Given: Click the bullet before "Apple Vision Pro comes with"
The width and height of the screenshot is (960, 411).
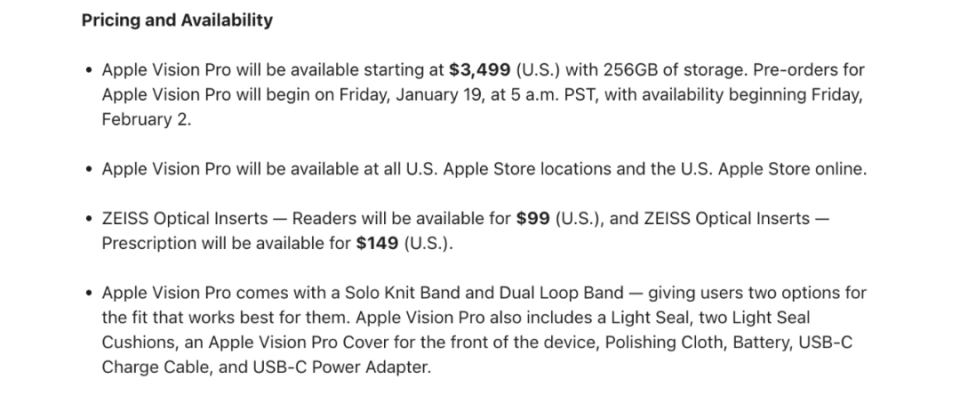Looking at the screenshot, I should point(89,293).
